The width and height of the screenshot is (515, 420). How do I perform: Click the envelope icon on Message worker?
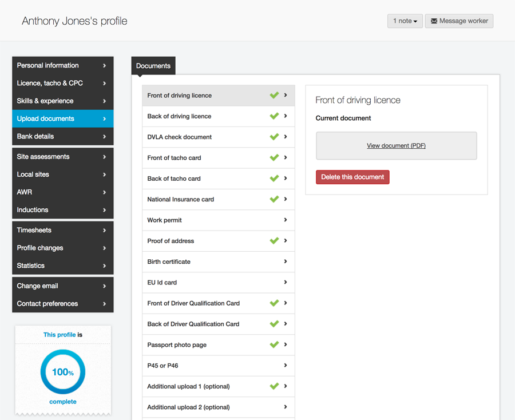434,21
